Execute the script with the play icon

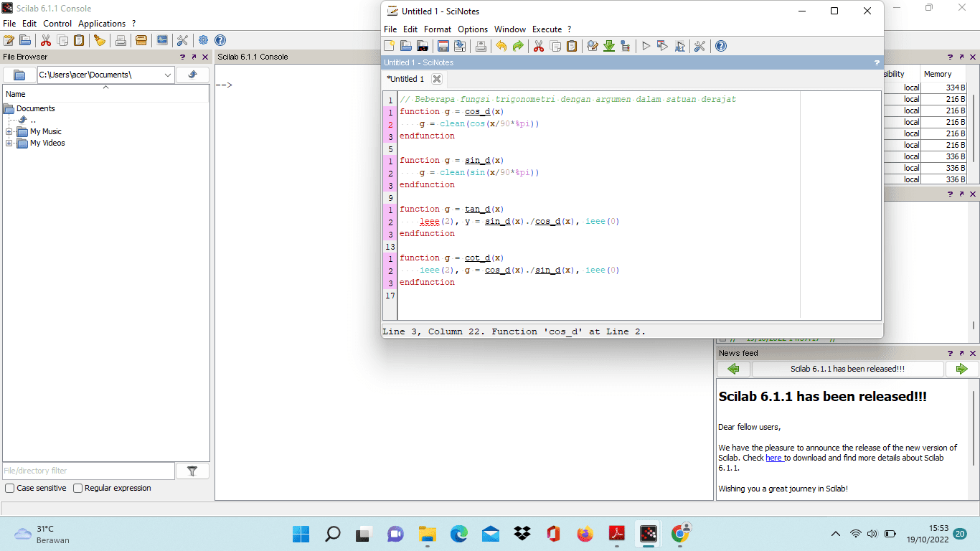pyautogui.click(x=646, y=46)
